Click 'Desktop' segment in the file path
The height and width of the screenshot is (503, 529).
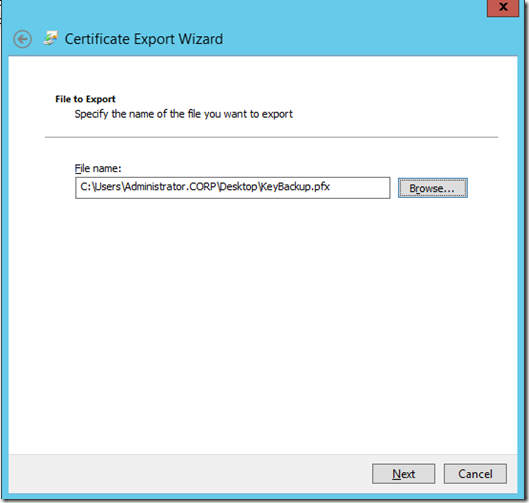[x=239, y=187]
